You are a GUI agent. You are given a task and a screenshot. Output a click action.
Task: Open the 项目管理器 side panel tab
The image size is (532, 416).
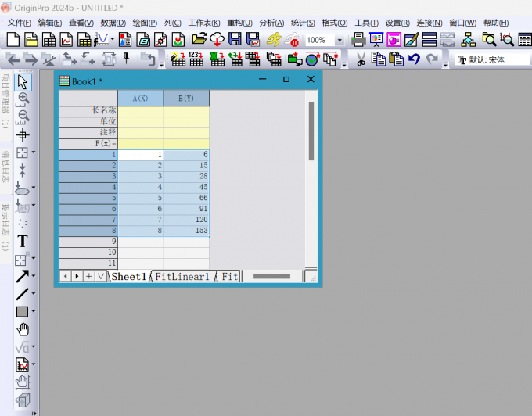[5, 102]
